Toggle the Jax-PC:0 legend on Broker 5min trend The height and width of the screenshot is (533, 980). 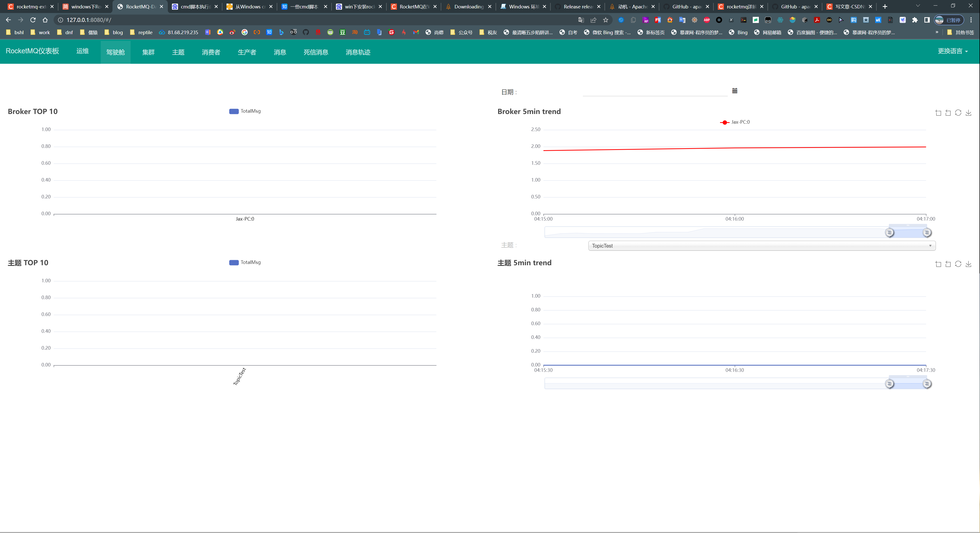pos(736,122)
